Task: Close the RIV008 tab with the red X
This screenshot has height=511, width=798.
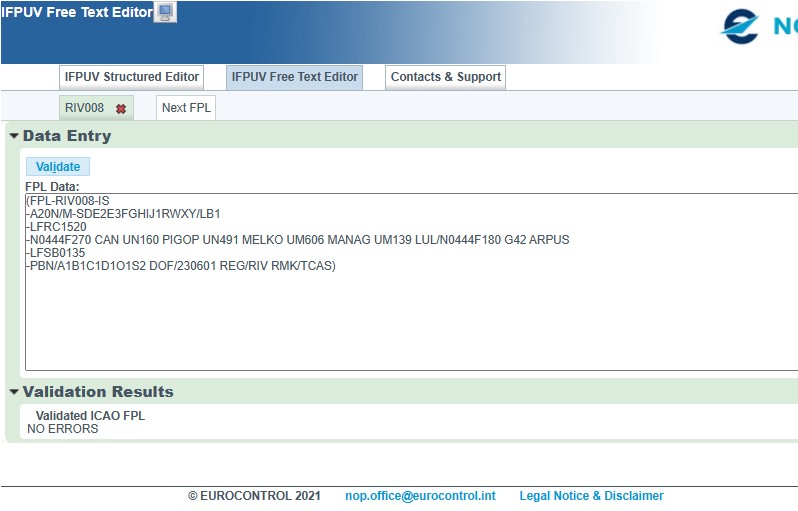Action: coord(121,108)
